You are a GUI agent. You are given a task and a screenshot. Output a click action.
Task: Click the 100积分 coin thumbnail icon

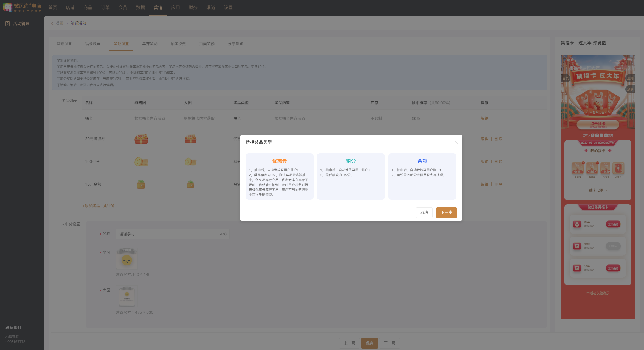tap(141, 162)
